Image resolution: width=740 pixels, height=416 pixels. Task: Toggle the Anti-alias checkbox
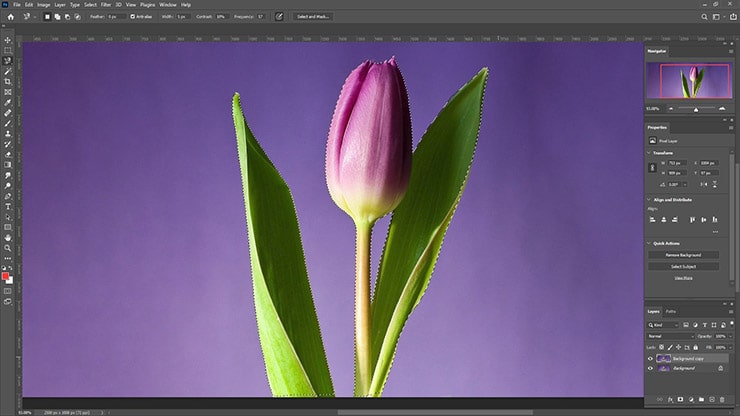(x=134, y=17)
